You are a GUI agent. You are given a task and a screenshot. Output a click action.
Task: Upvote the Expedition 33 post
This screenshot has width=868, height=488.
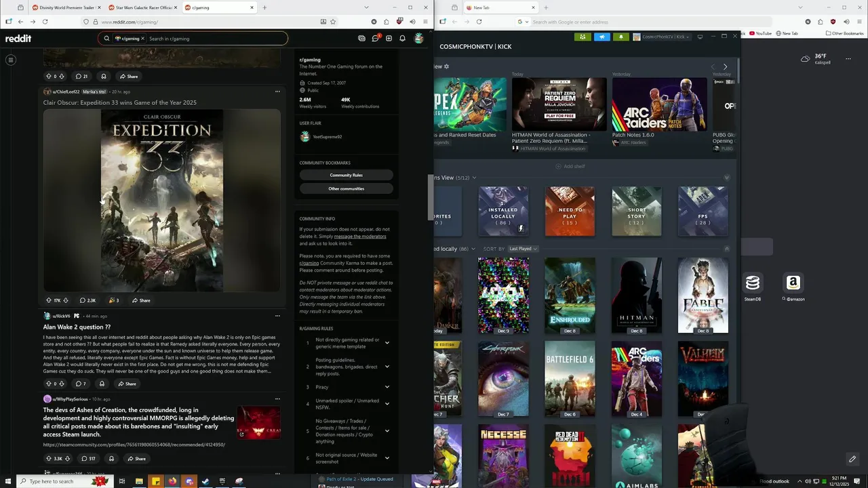(x=48, y=300)
